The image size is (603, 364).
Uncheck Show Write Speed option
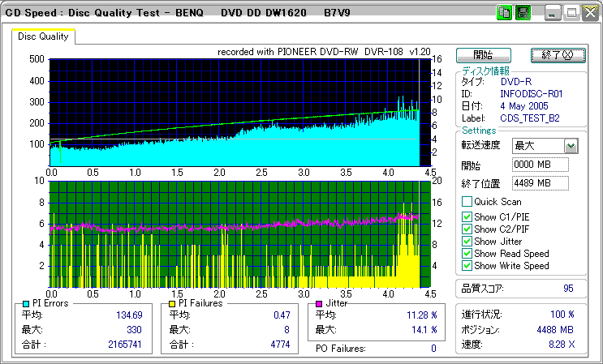pyautogui.click(x=467, y=266)
